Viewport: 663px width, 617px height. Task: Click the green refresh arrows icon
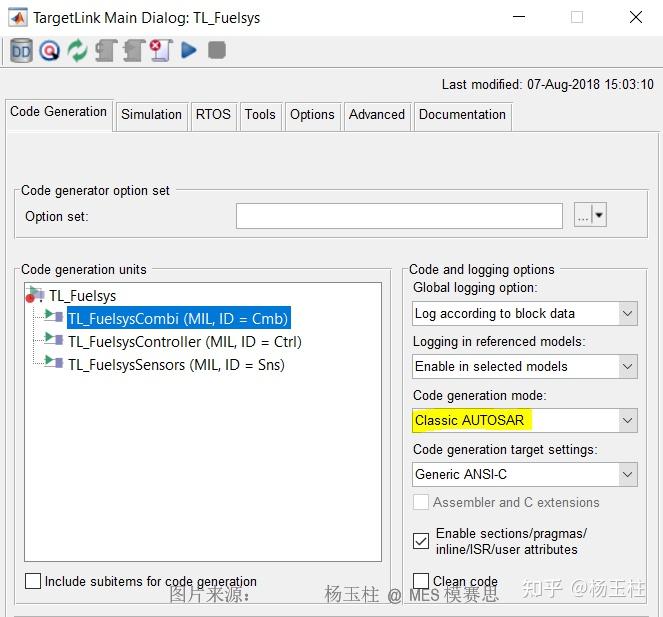point(77,51)
